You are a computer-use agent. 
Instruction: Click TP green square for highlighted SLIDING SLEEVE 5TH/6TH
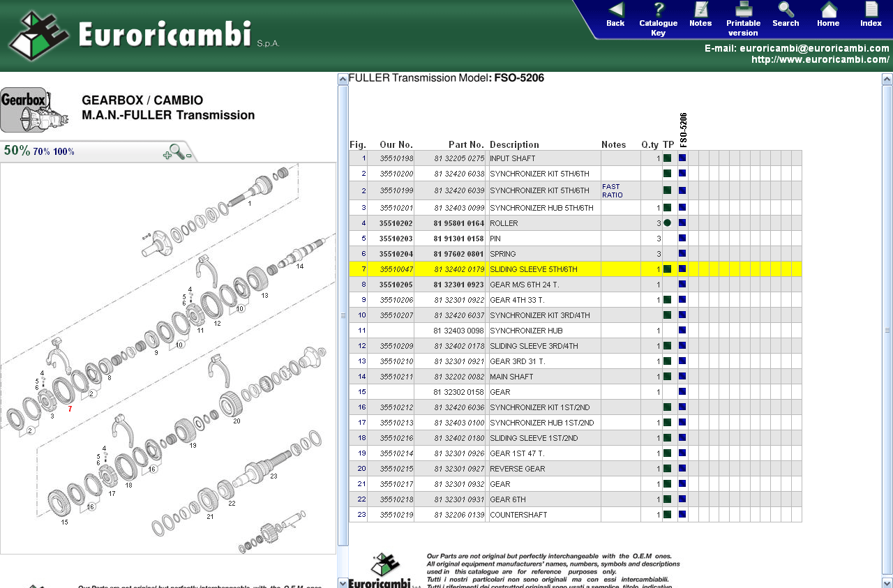pyautogui.click(x=667, y=269)
